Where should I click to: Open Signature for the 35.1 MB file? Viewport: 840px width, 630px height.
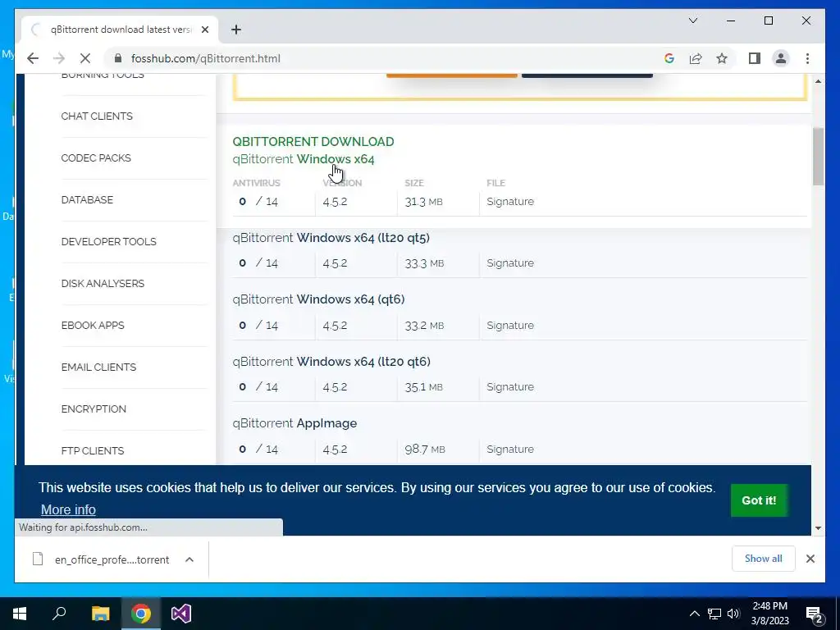pyautogui.click(x=510, y=387)
